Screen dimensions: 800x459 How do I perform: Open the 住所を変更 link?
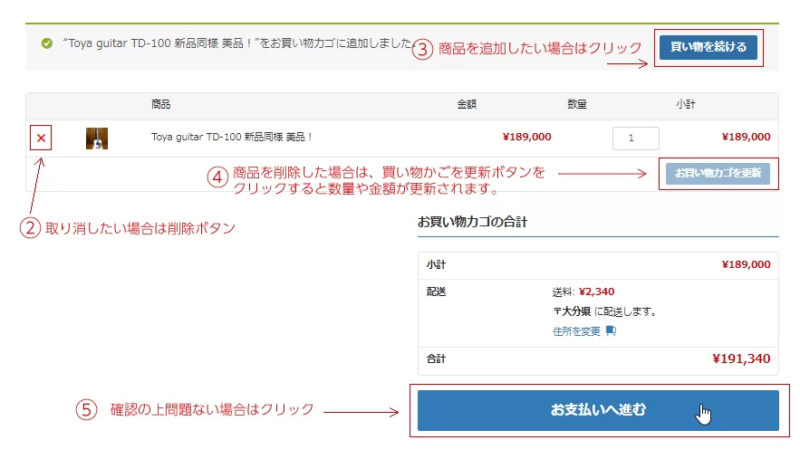tap(577, 330)
